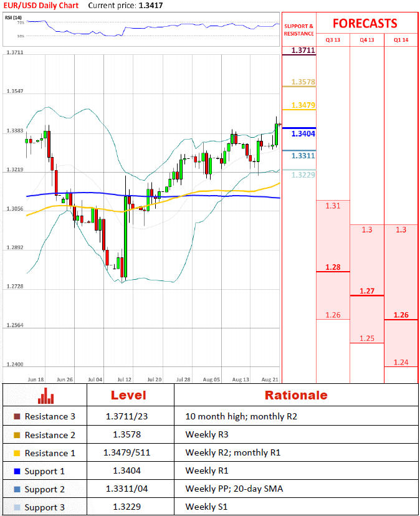Image resolution: width=420 pixels, height=516 pixels.
Task: Click the Resistance 1 row label
Action: tap(50, 453)
